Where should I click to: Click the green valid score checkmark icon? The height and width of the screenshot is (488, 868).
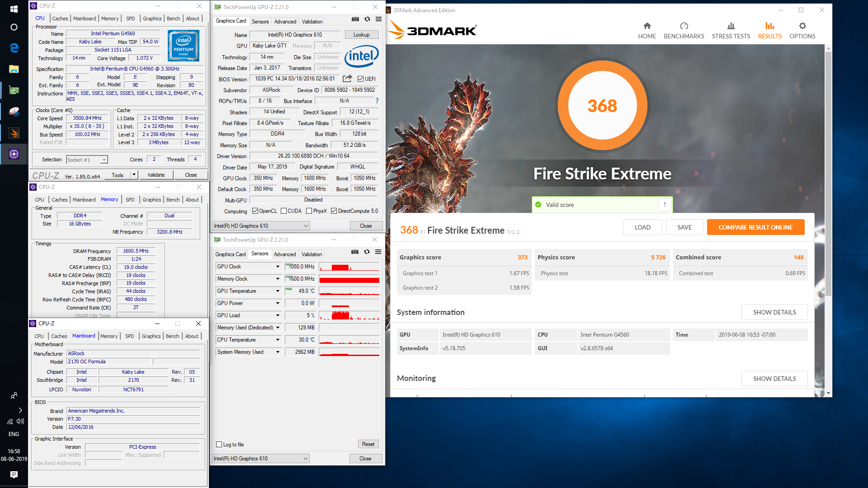(538, 205)
